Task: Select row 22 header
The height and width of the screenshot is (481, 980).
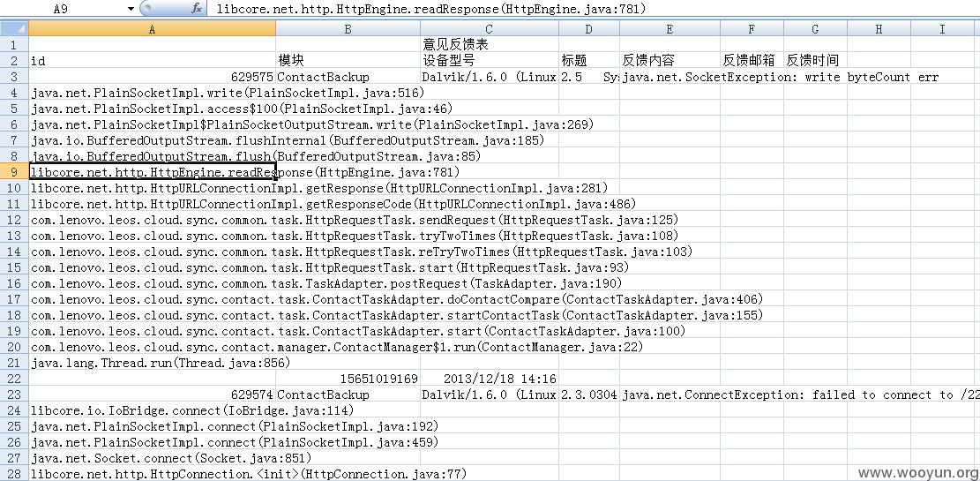Action: (x=14, y=379)
